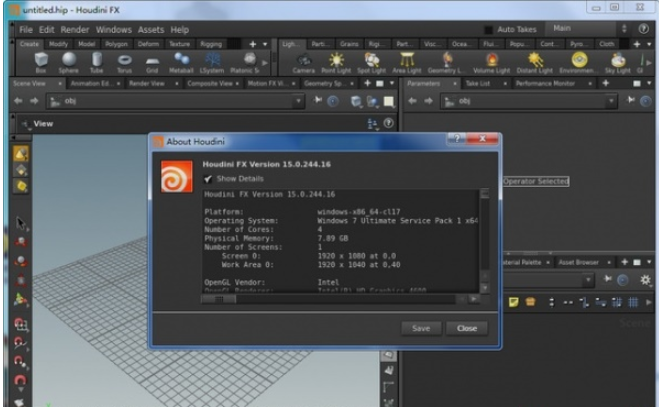Toggle pin on Parameters pane

[x=630, y=100]
